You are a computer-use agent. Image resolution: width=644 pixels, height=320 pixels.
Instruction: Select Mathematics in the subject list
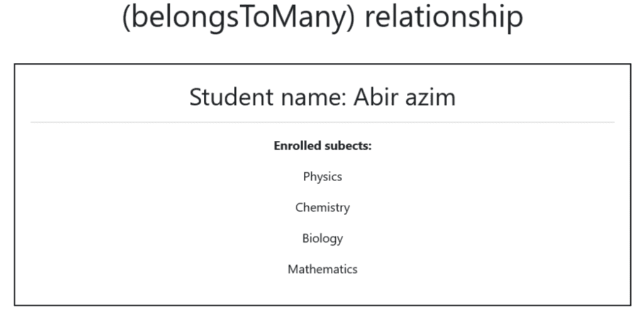coord(322,269)
